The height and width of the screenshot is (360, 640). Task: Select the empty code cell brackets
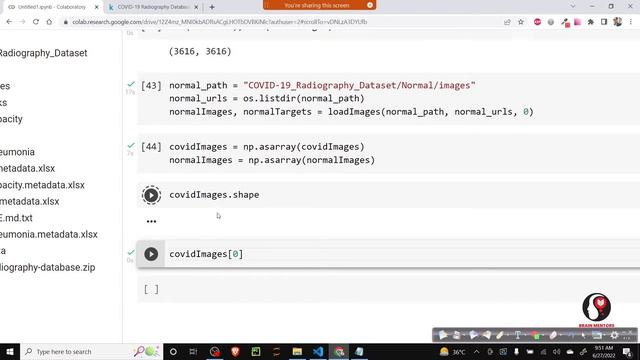151,289
